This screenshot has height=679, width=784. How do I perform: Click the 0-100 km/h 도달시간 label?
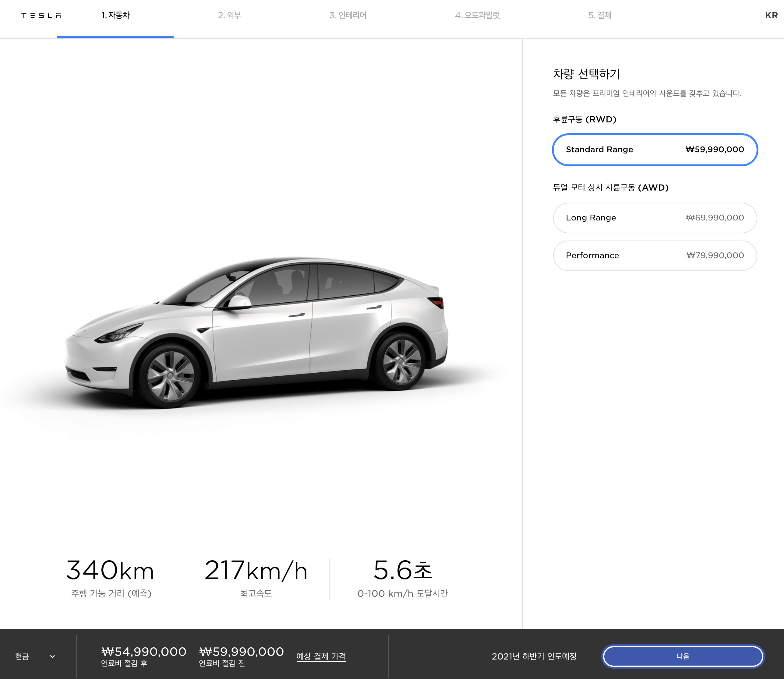click(402, 593)
